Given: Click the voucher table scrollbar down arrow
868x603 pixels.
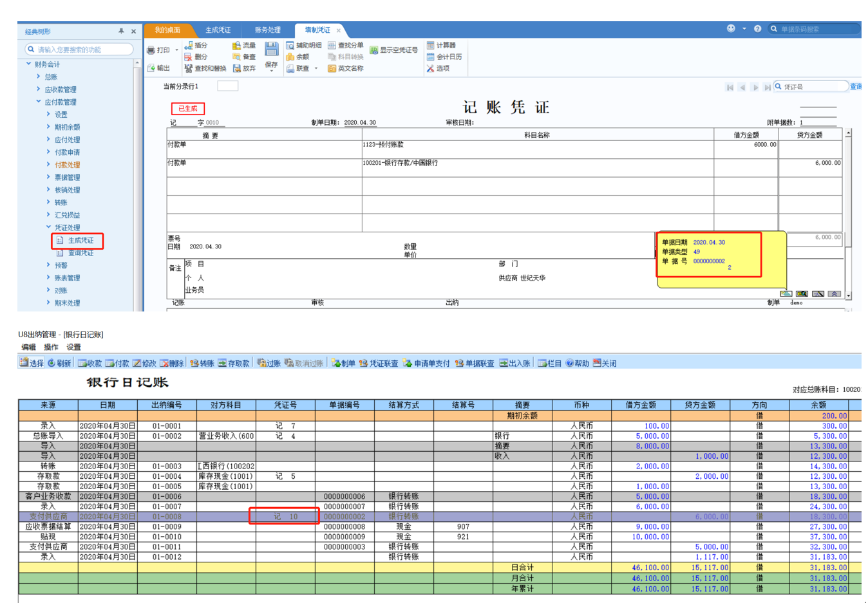Looking at the screenshot, I should pos(848,295).
